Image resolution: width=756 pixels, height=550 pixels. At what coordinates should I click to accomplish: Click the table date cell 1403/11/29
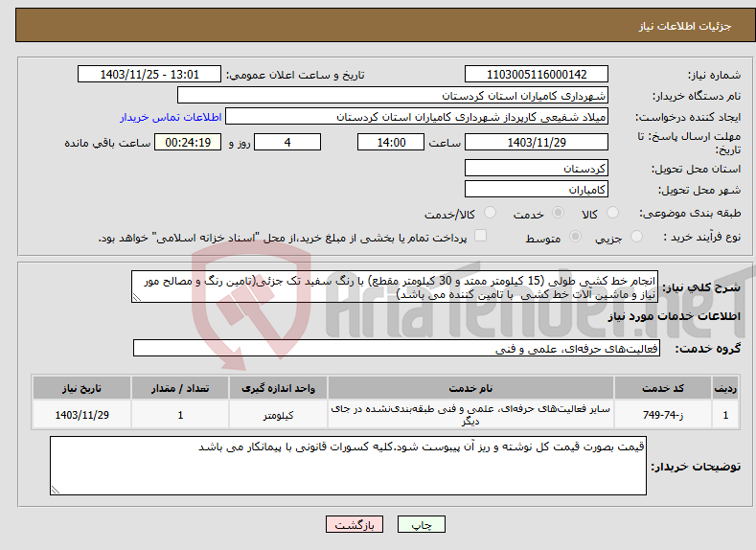81,415
